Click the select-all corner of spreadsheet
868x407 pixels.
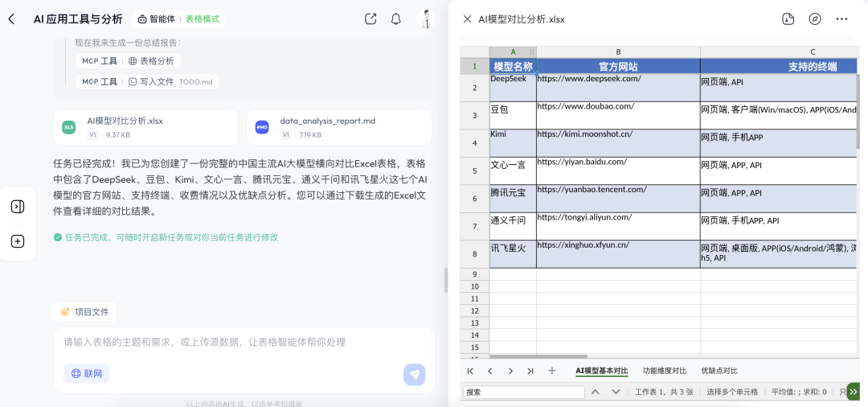point(474,52)
